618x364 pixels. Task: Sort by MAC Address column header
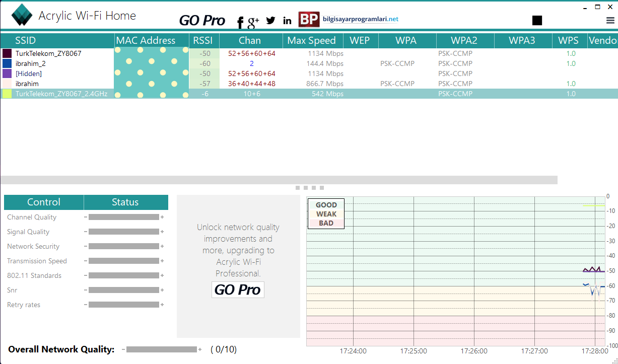coord(152,41)
